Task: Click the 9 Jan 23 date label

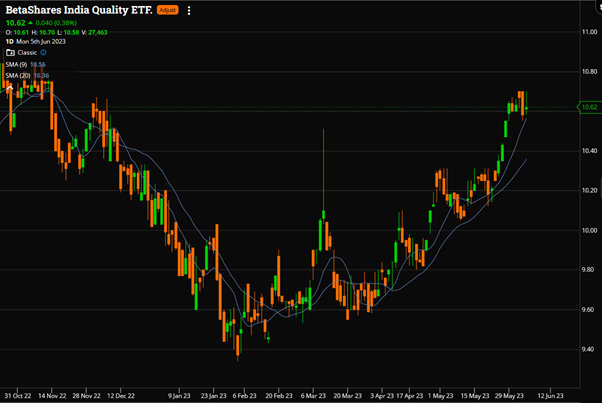Action: [179, 396]
